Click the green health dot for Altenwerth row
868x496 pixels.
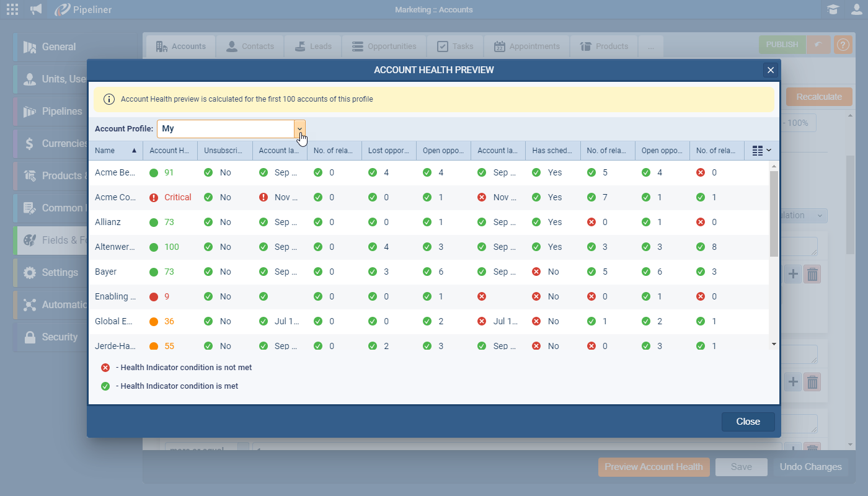154,247
